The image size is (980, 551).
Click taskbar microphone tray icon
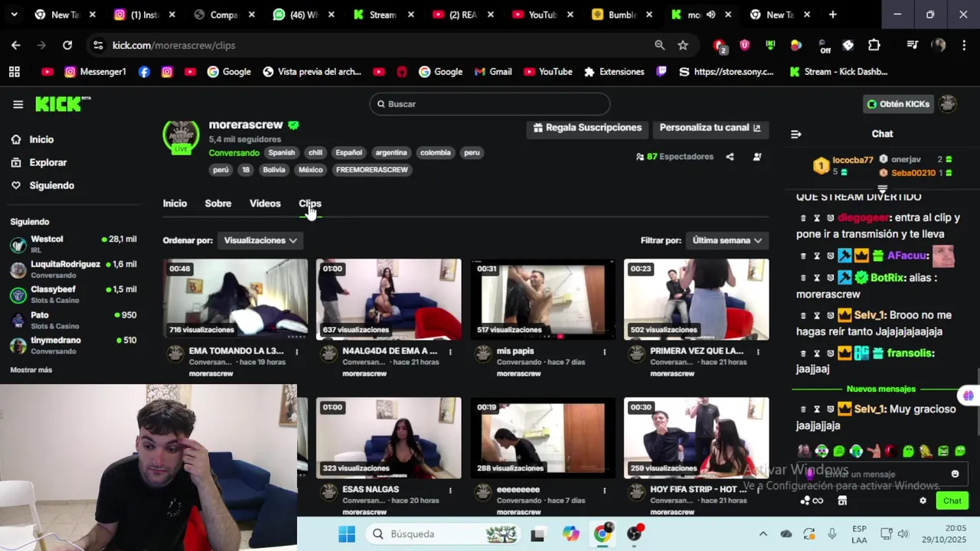coord(833,534)
